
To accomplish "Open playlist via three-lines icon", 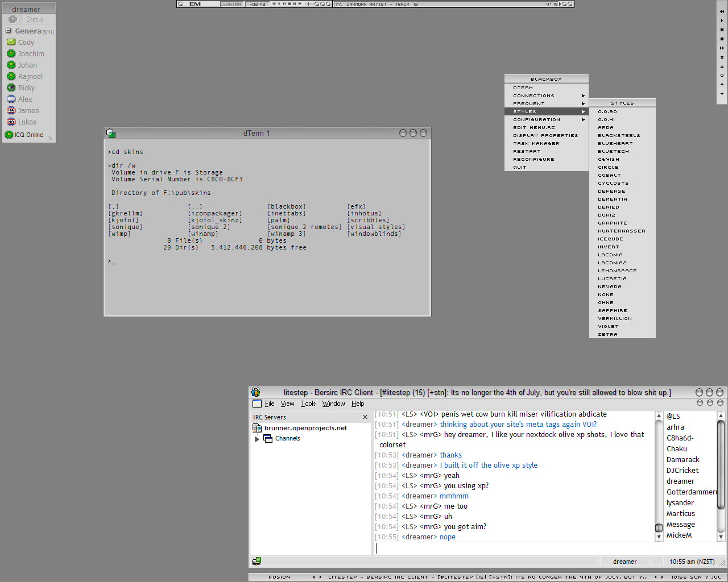I will coord(722,66).
